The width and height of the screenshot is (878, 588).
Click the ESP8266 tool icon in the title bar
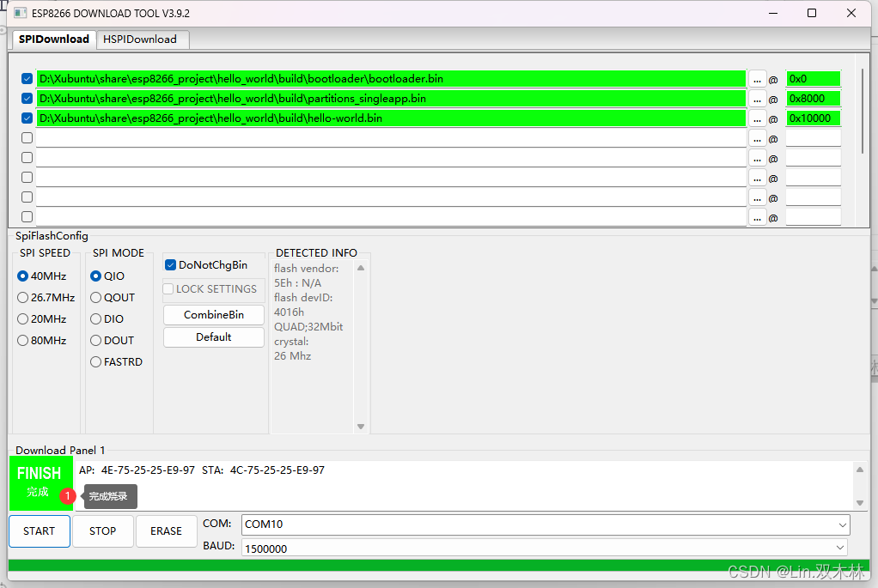(20, 13)
